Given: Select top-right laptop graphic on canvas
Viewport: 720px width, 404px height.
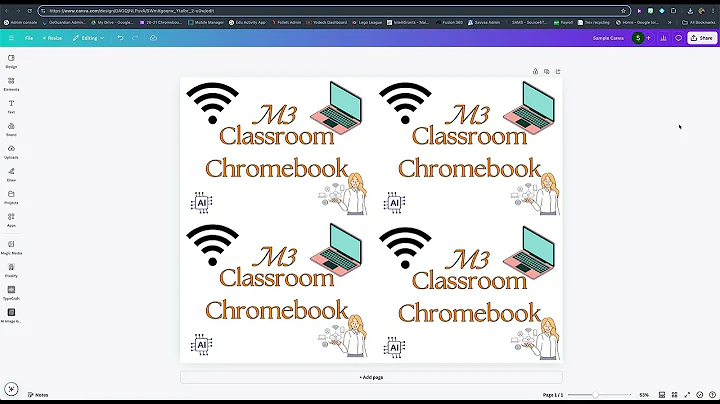Looking at the screenshot, I should [529, 108].
